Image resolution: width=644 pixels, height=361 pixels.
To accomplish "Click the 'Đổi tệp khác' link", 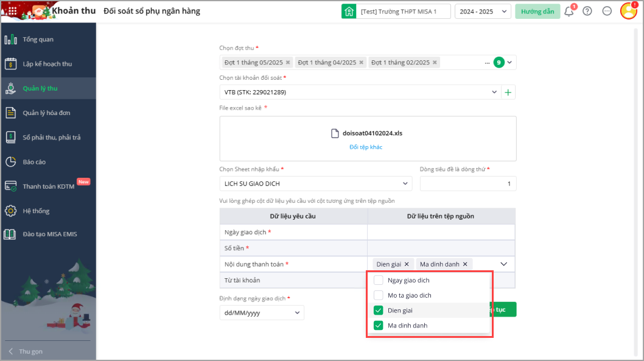I will (366, 147).
